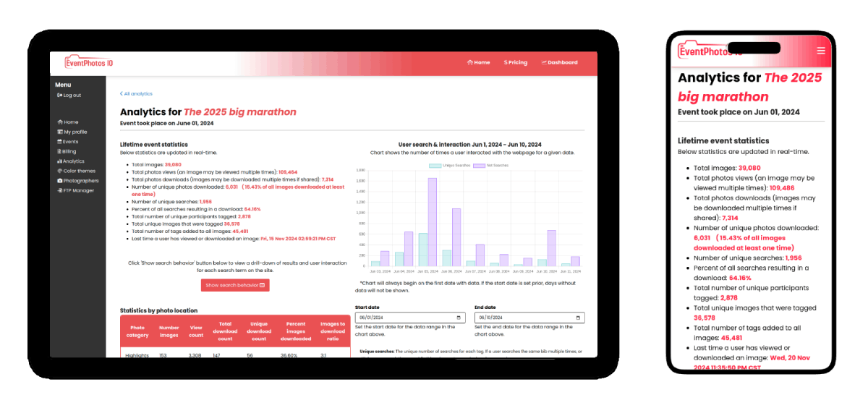Viewport: 868px width, 408px height.
Task: Open Start date calendar picker icon
Action: point(459,318)
